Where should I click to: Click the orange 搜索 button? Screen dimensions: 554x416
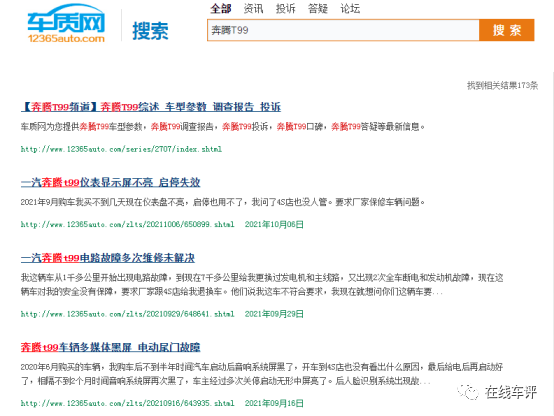tap(507, 30)
